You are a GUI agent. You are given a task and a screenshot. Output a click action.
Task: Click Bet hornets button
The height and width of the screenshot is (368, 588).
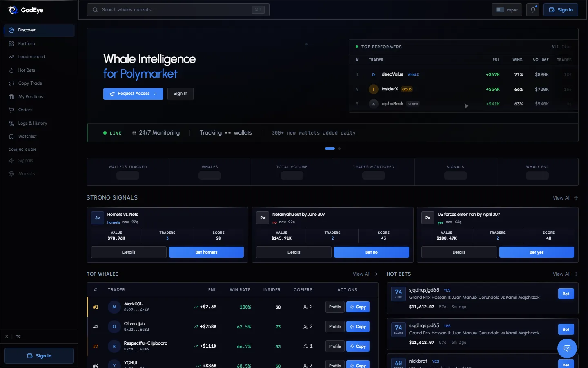coord(206,252)
